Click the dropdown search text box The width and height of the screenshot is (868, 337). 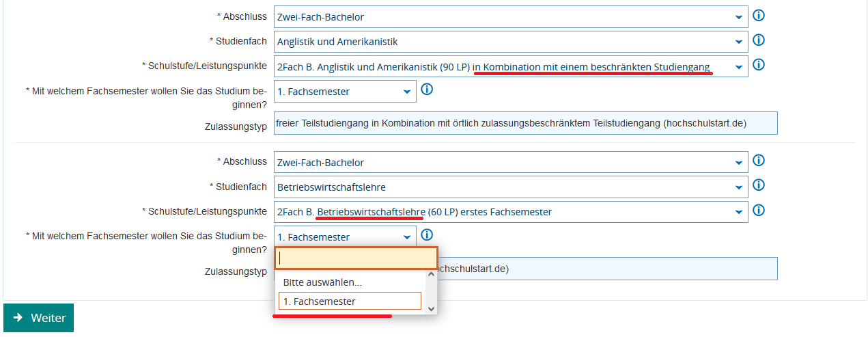[355, 258]
